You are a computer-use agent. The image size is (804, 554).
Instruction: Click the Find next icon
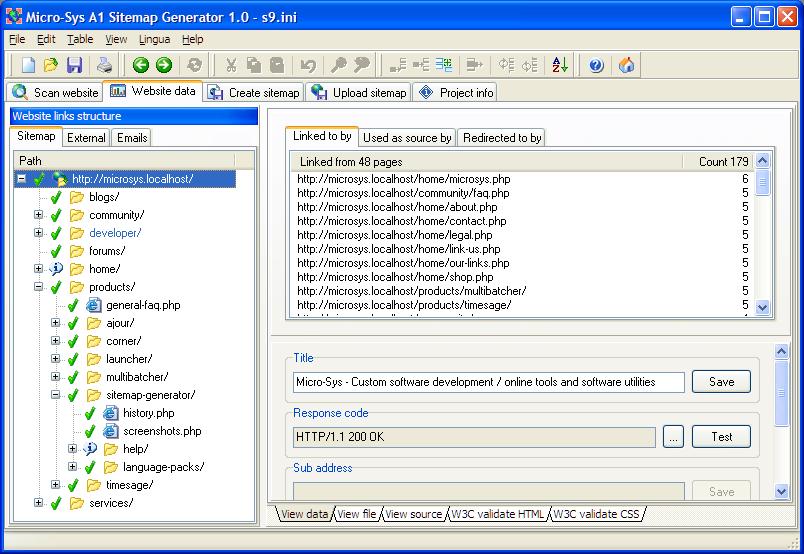[x=361, y=65]
